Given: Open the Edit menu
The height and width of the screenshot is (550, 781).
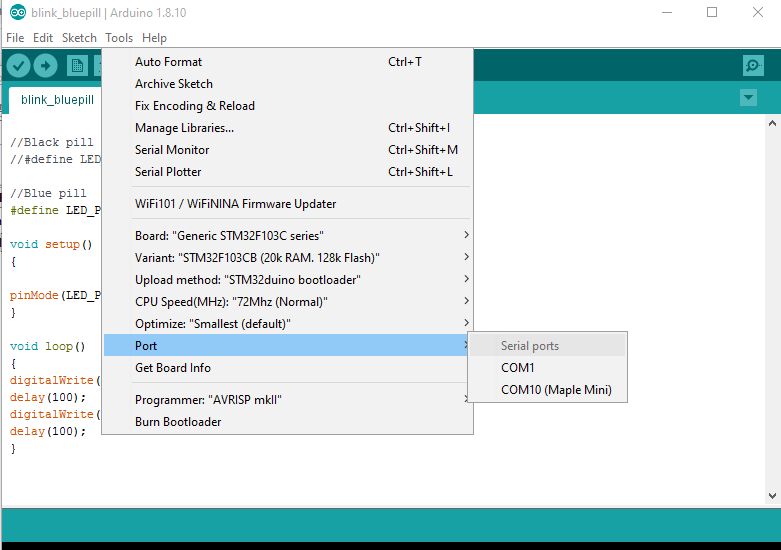Looking at the screenshot, I should pyautogui.click(x=43, y=38).
